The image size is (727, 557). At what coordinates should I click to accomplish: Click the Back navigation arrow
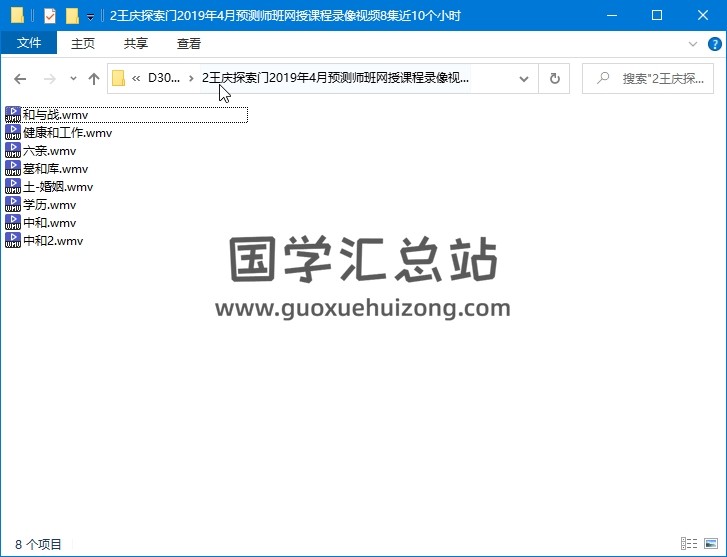[20, 79]
